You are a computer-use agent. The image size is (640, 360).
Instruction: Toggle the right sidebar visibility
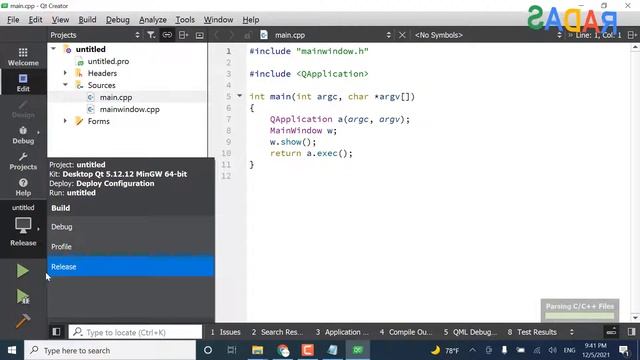click(631, 332)
